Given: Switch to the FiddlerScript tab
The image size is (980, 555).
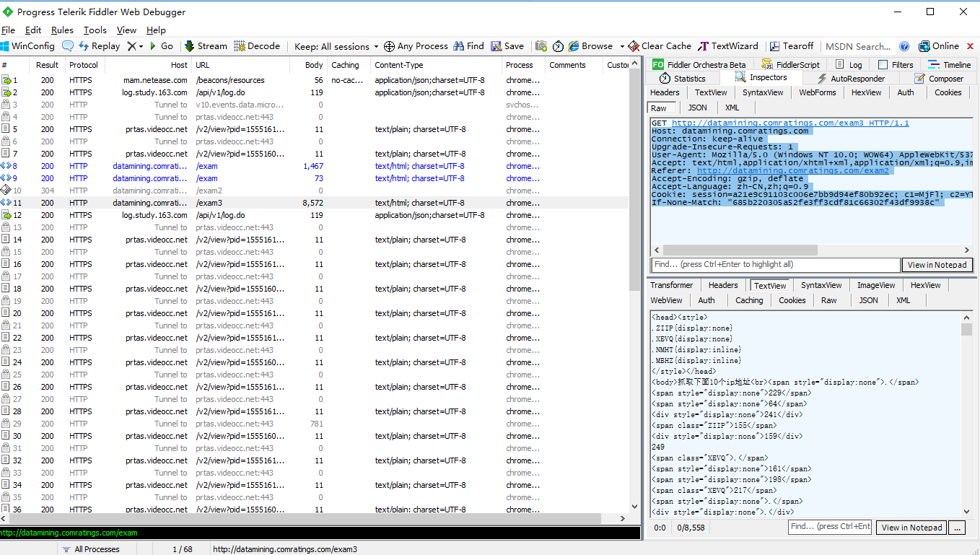Looking at the screenshot, I should point(790,64).
